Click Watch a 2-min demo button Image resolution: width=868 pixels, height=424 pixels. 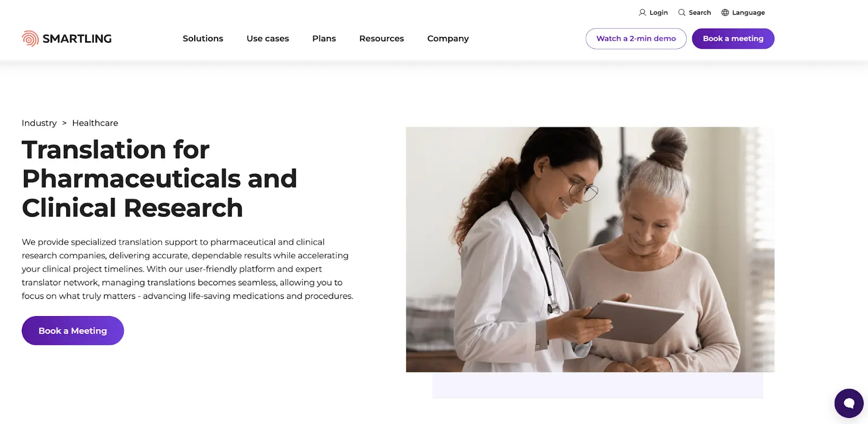(x=636, y=38)
